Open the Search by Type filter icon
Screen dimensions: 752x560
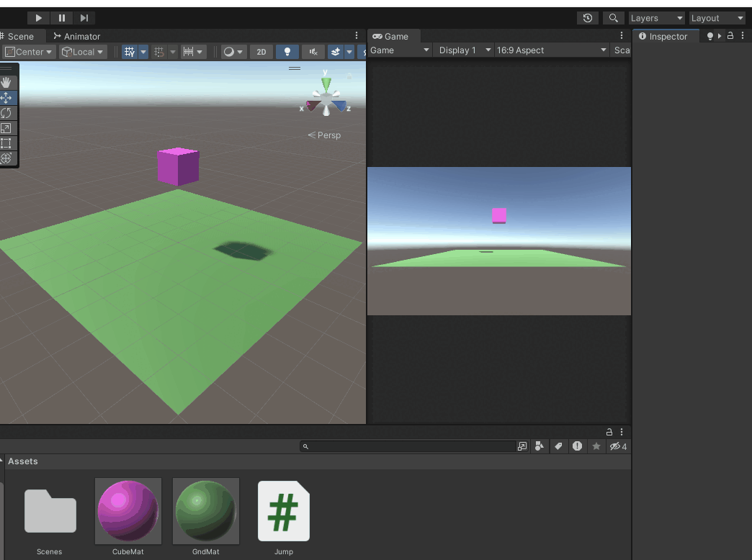(540, 446)
